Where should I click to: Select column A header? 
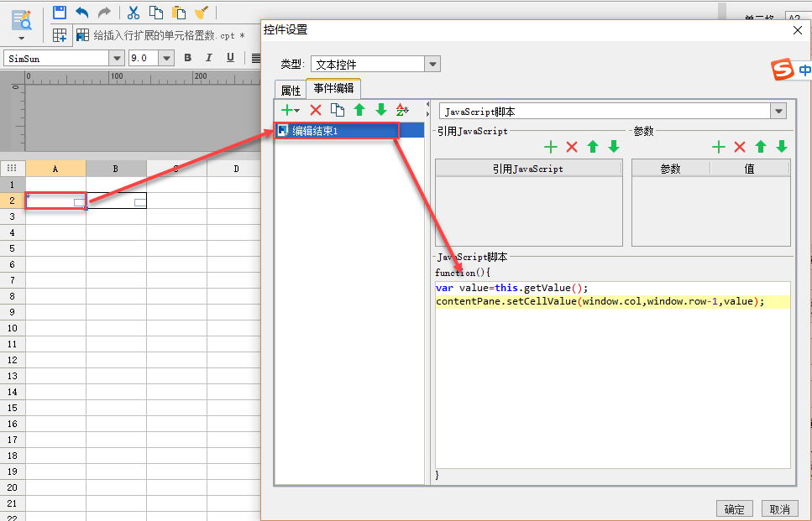click(x=55, y=169)
